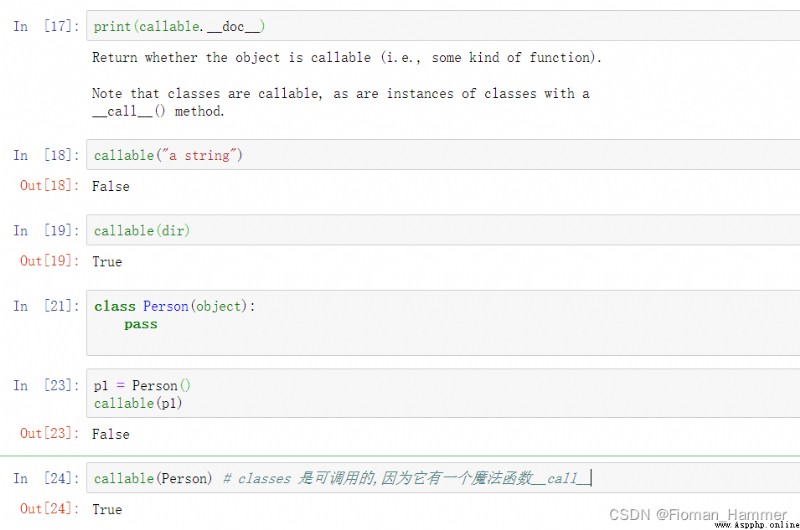Click the Out[23] output prompt
Screen dimensions: 800x530
pyautogui.click(x=50, y=433)
